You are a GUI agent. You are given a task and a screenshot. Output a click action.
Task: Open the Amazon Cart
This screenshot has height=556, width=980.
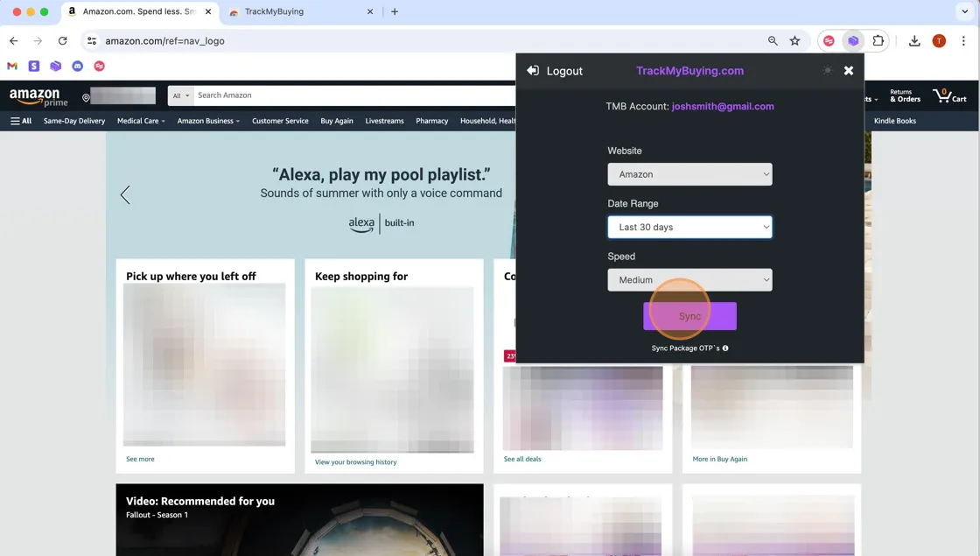pyautogui.click(x=949, y=95)
